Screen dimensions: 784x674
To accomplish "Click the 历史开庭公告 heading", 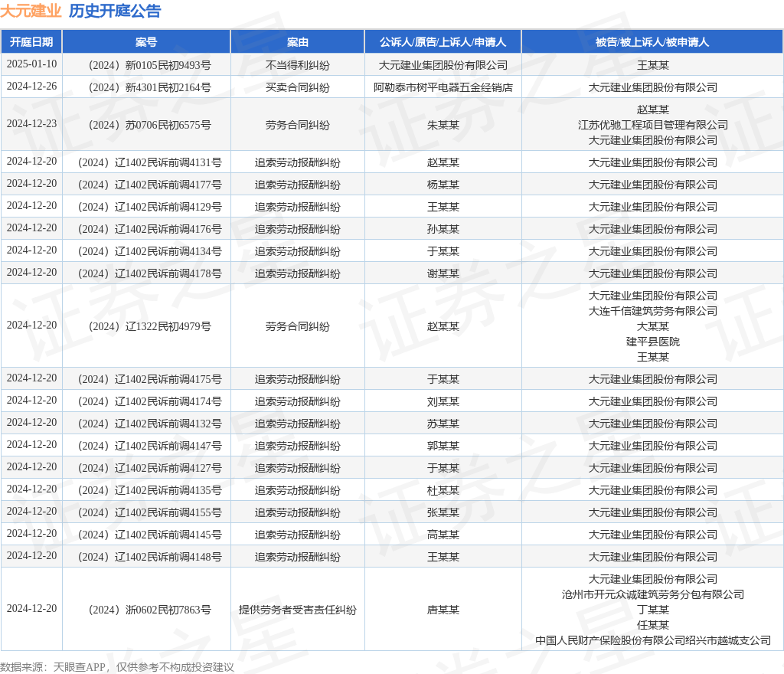I will (x=115, y=11).
